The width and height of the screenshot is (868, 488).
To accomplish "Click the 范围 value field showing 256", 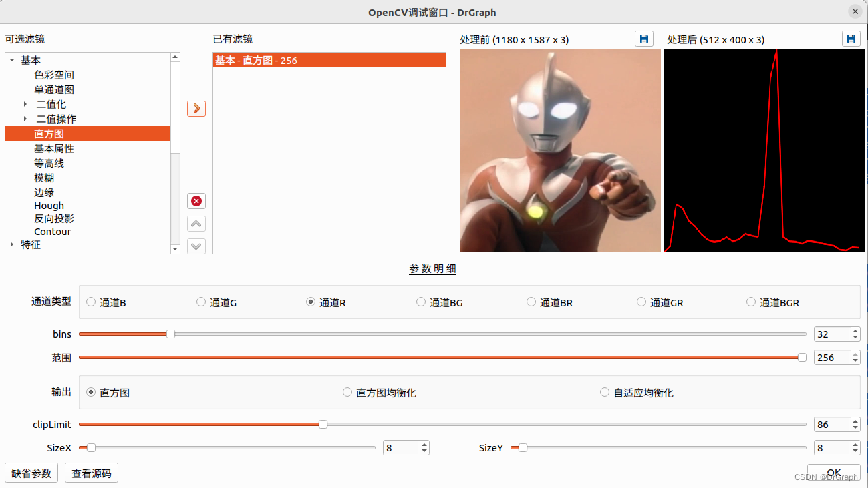I will coord(832,358).
